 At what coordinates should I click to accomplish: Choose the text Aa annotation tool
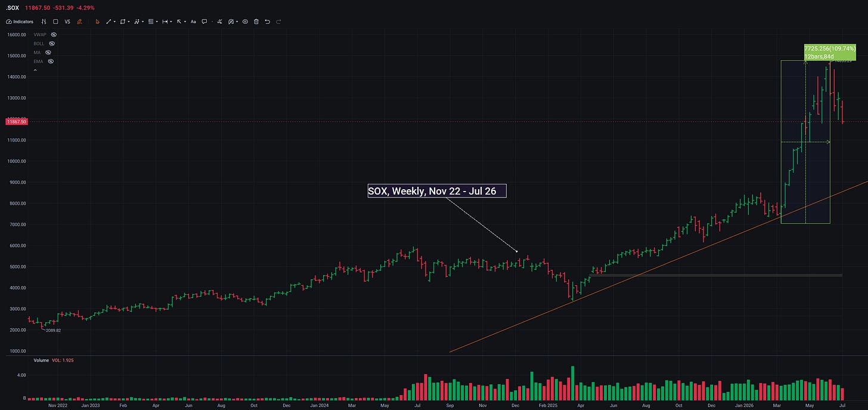(x=193, y=21)
